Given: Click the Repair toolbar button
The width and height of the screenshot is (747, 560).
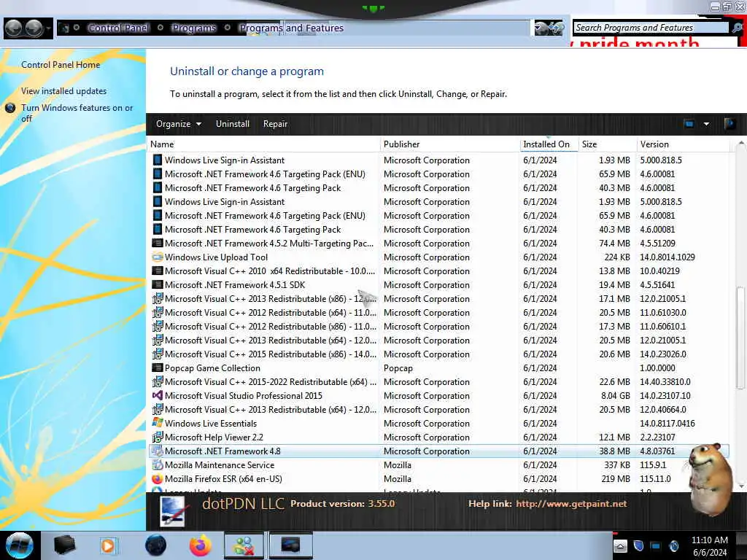Looking at the screenshot, I should 275,124.
